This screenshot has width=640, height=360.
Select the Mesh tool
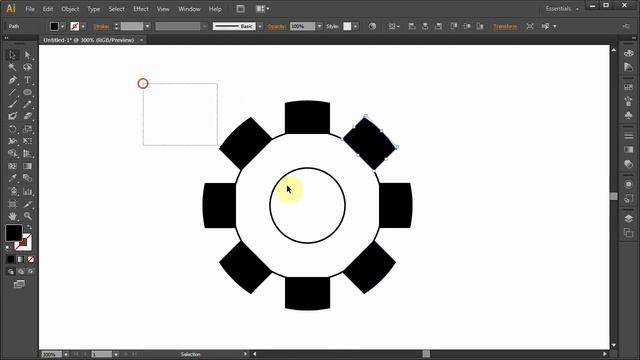coord(12,166)
